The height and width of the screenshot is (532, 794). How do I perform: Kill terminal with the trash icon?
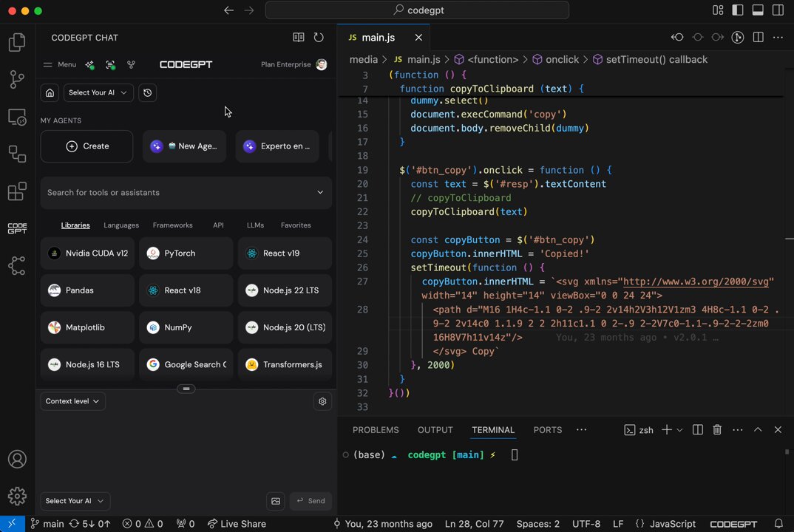tap(717, 430)
